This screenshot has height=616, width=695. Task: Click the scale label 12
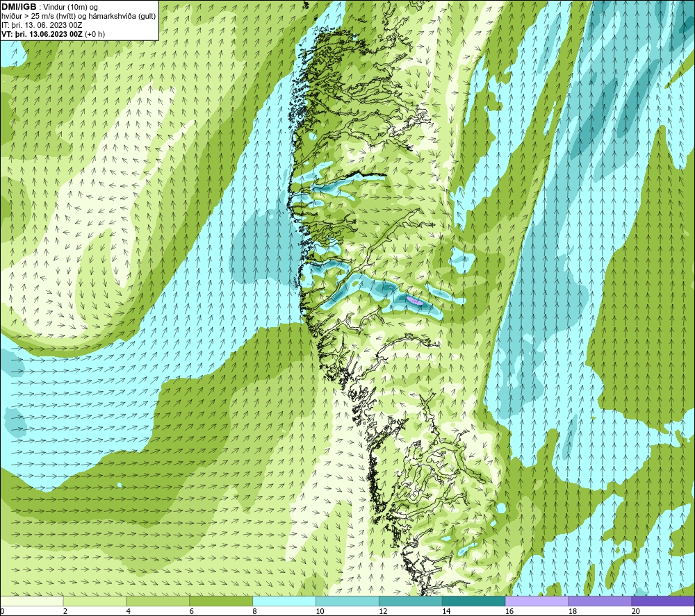(383, 612)
